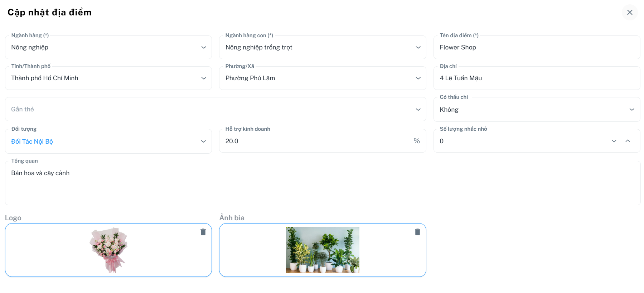Decrease the Số lượng nhắc nhở value

614,141
